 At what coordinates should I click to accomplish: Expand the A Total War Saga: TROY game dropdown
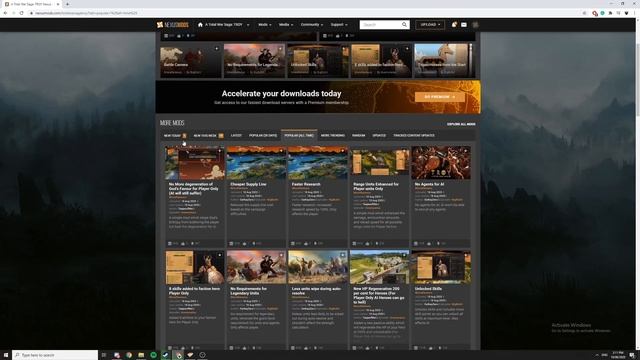tap(227, 25)
